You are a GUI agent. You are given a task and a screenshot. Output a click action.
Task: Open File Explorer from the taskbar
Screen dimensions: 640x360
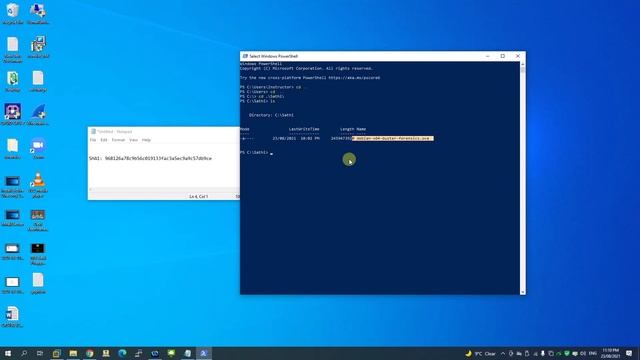[73, 353]
